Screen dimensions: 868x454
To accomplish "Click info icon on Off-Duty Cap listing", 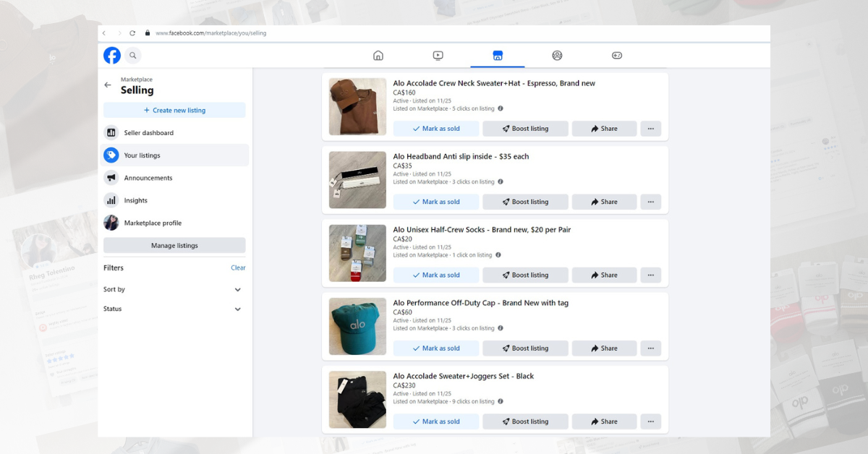I will [501, 328].
